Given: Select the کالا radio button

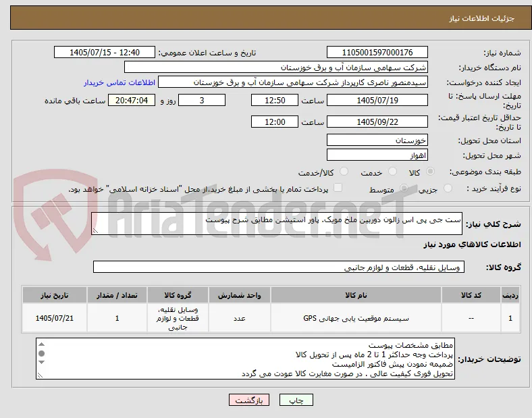Looking at the screenshot, I should click(x=430, y=172).
